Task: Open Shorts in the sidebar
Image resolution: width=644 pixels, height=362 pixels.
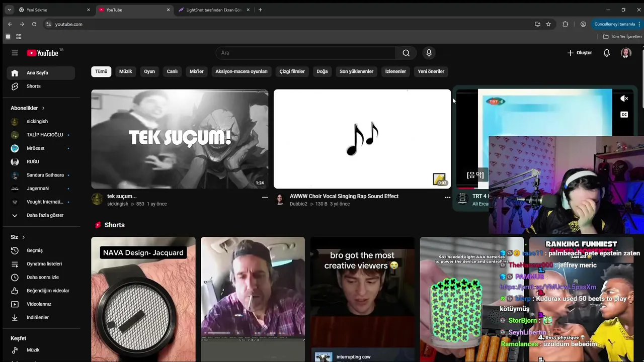Action: [x=41, y=86]
